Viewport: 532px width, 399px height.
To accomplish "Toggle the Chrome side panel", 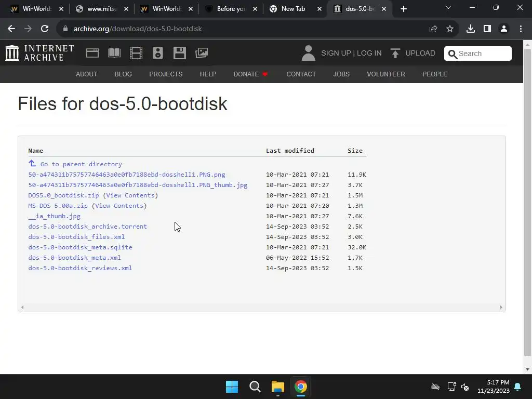I will tap(487, 29).
